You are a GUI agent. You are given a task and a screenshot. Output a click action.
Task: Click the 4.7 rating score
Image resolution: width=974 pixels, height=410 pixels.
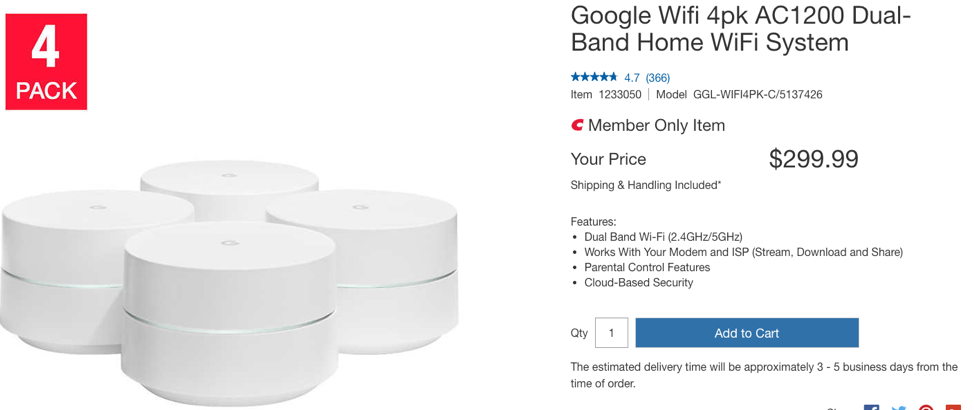pos(632,77)
